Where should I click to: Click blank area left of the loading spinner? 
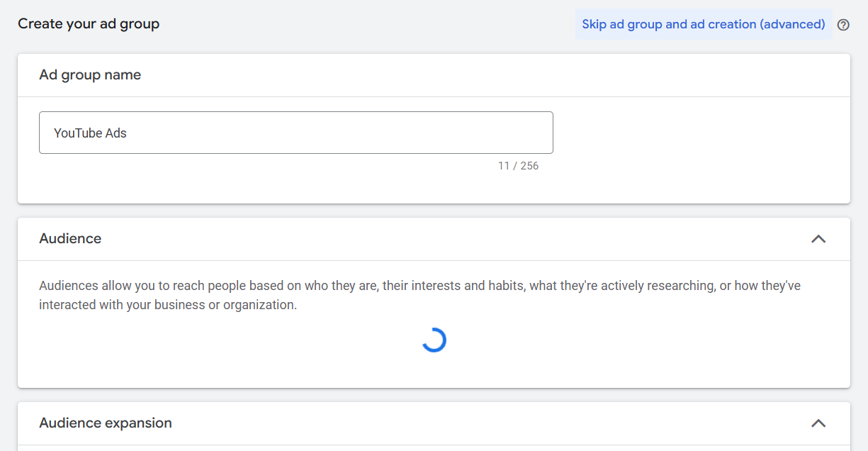point(213,342)
